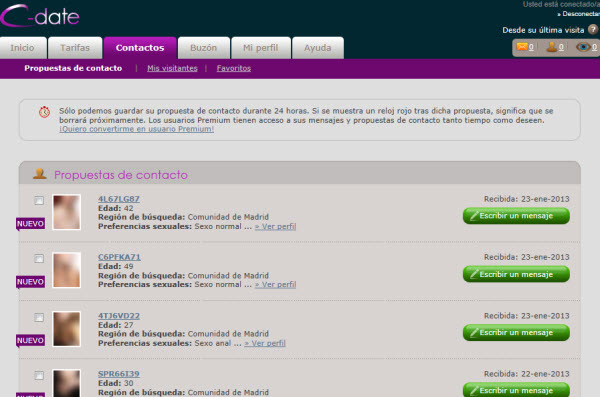Viewport: 600px width, 397px height.
Task: Click the NUEVO badge for user 4L67LG87
Action: click(30, 224)
